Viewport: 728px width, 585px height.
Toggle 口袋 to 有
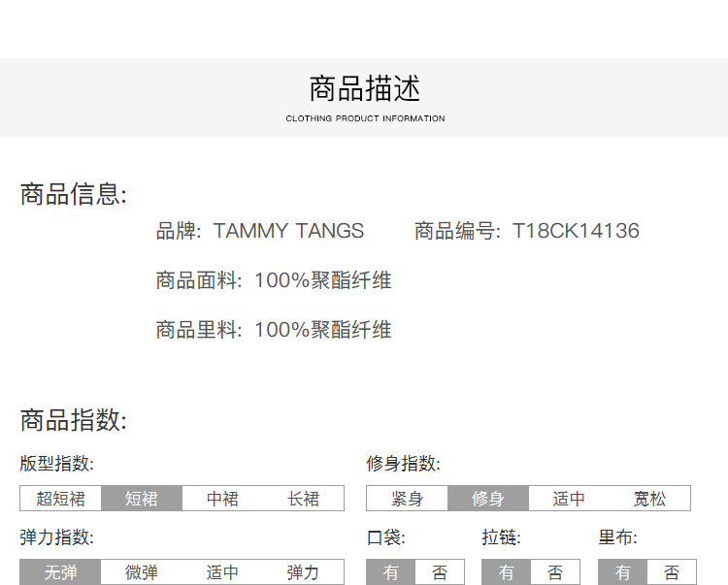[x=390, y=572]
